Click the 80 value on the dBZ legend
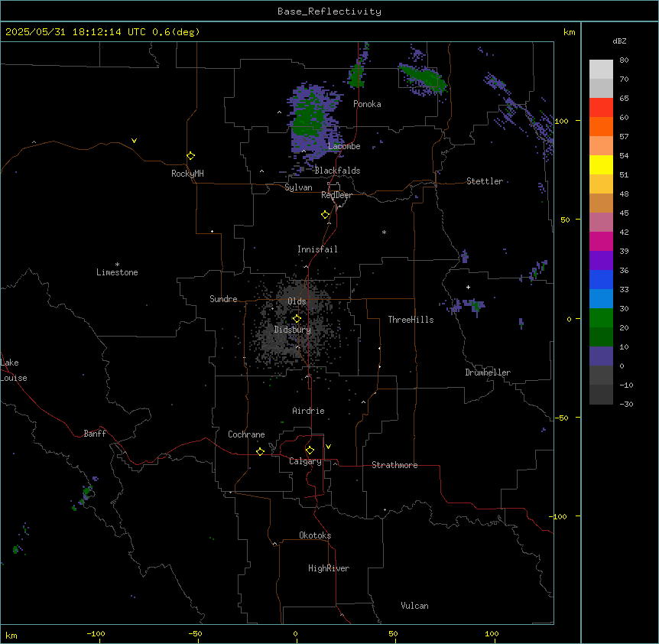This screenshot has height=644, width=659. [x=624, y=60]
